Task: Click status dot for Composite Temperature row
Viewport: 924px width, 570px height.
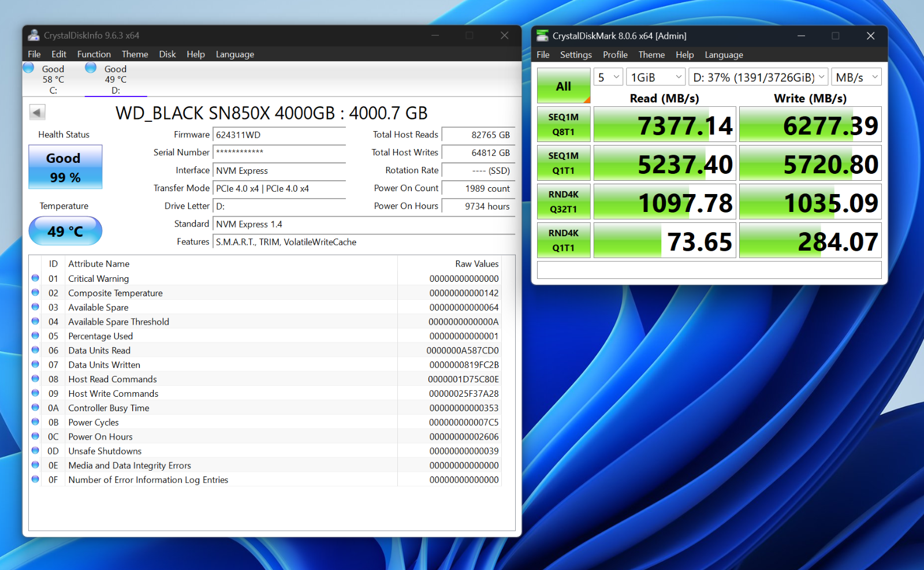Action: (35, 293)
